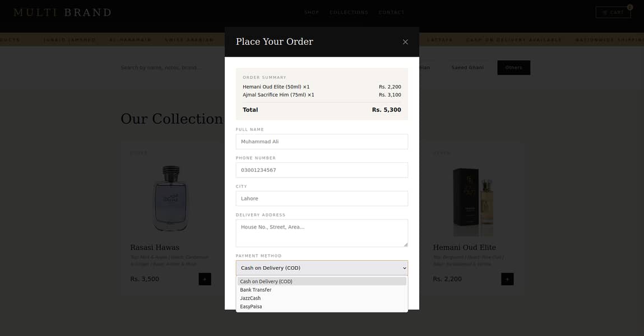Open the Cart button in header
The width and height of the screenshot is (644, 336).
point(613,12)
